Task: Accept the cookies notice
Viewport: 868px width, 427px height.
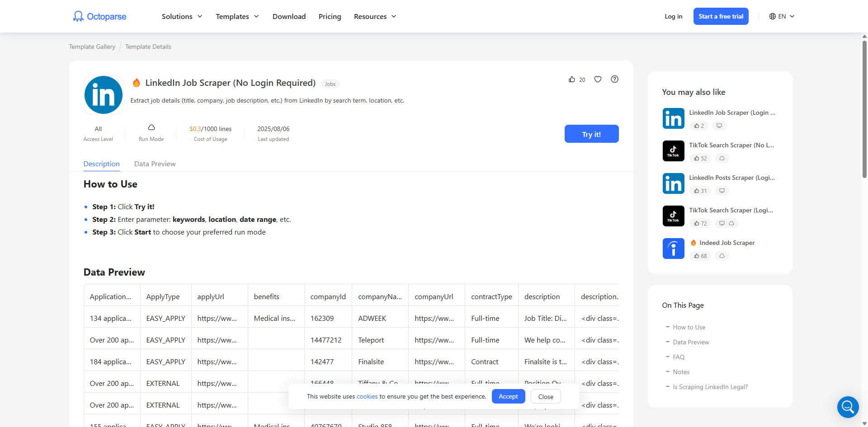Action: coord(508,396)
